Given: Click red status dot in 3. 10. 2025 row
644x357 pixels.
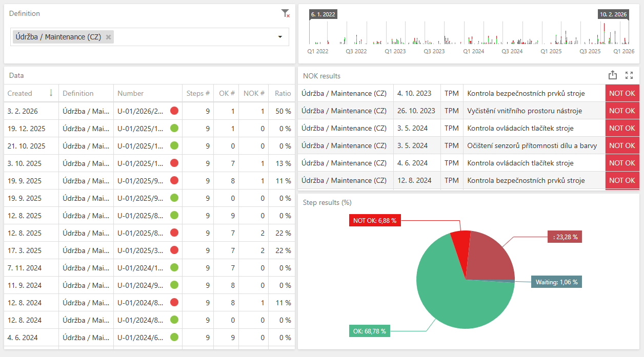Looking at the screenshot, I should pos(174,163).
